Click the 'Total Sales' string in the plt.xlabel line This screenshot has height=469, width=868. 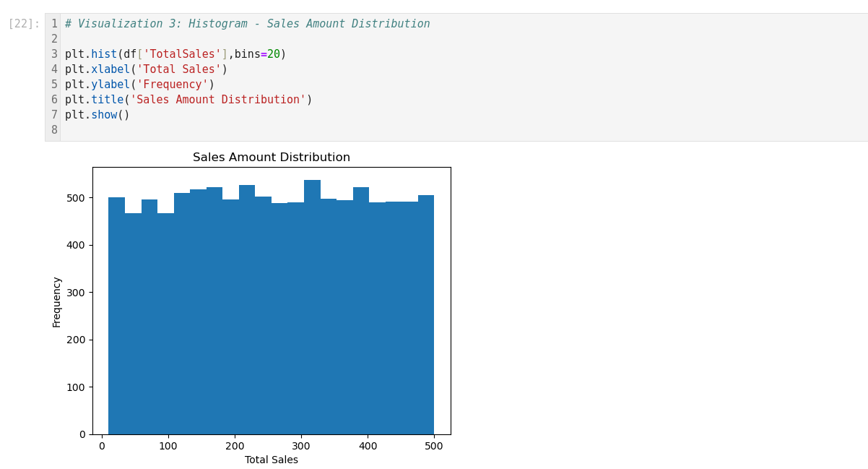pos(179,69)
